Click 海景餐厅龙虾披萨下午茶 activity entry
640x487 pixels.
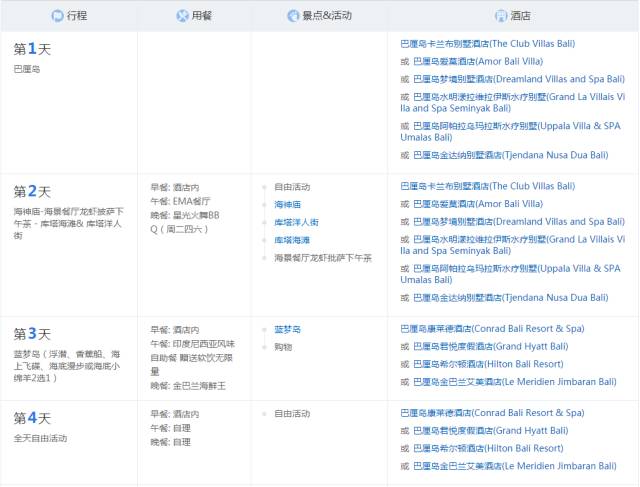tap(323, 258)
